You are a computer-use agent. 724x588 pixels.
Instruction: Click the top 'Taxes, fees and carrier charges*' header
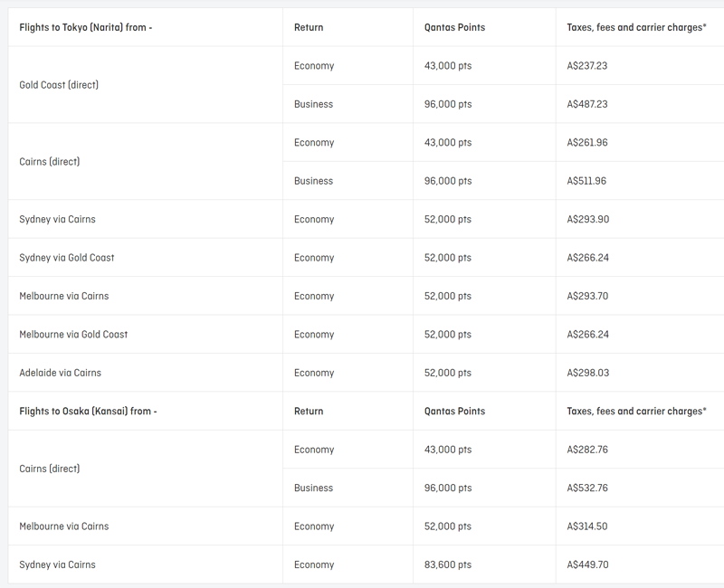pyautogui.click(x=637, y=28)
